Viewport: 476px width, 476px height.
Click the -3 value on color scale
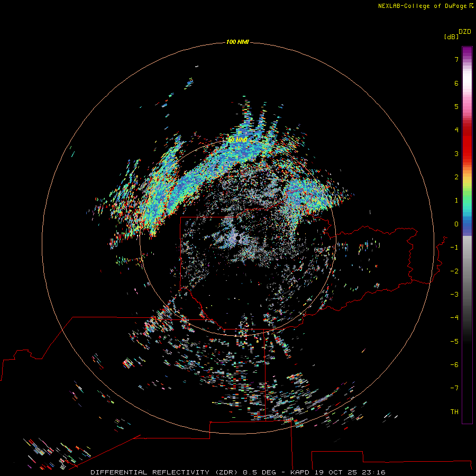click(x=454, y=295)
